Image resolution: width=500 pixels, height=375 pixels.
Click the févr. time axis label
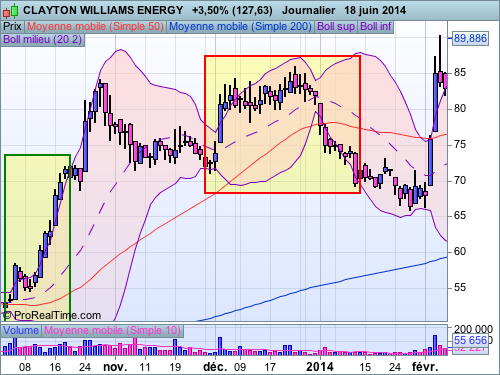tap(425, 367)
